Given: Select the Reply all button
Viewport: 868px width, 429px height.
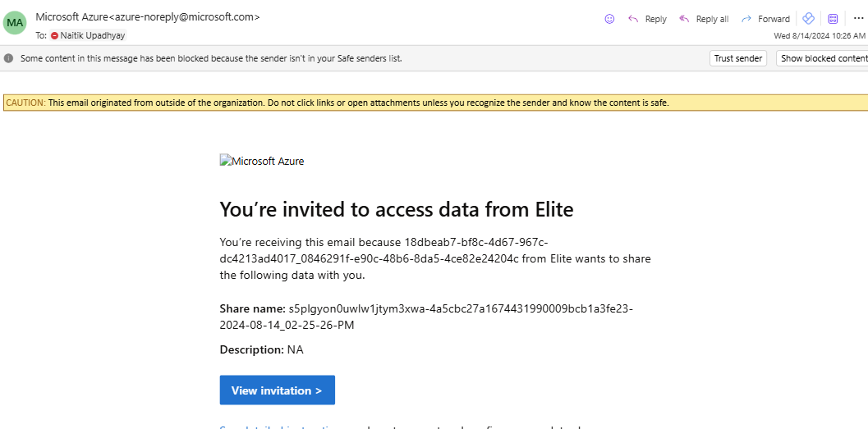Looking at the screenshot, I should (704, 19).
